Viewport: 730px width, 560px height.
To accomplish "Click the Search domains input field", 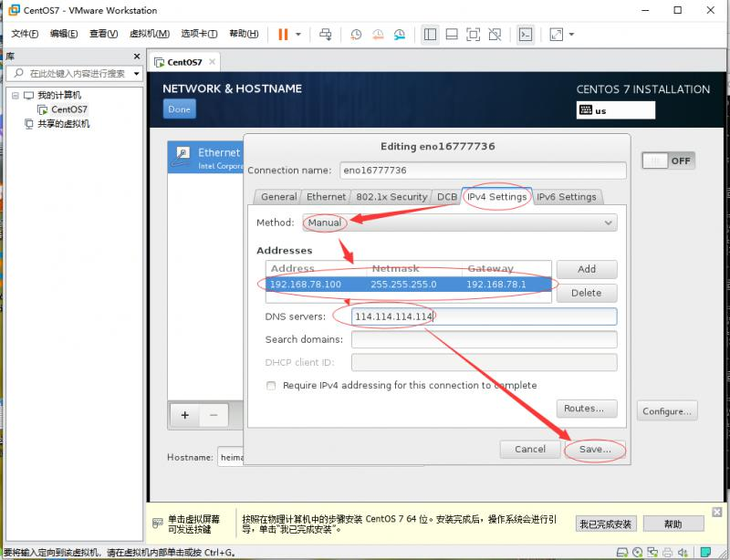I will pyautogui.click(x=485, y=340).
